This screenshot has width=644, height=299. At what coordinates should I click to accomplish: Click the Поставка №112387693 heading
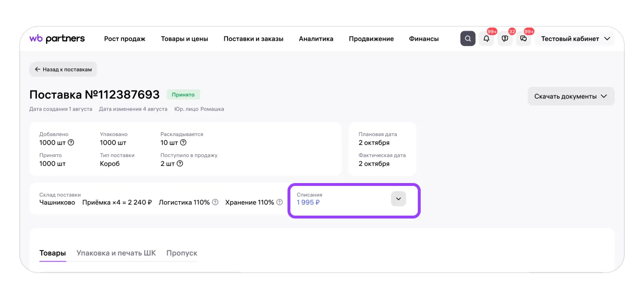pos(94,94)
